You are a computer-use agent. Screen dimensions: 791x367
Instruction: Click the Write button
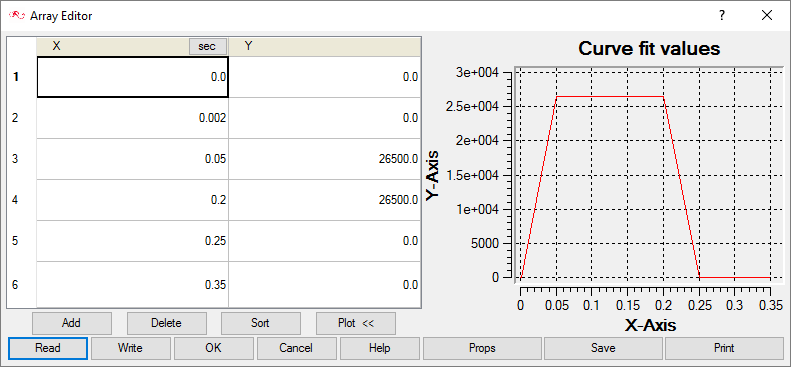(131, 348)
